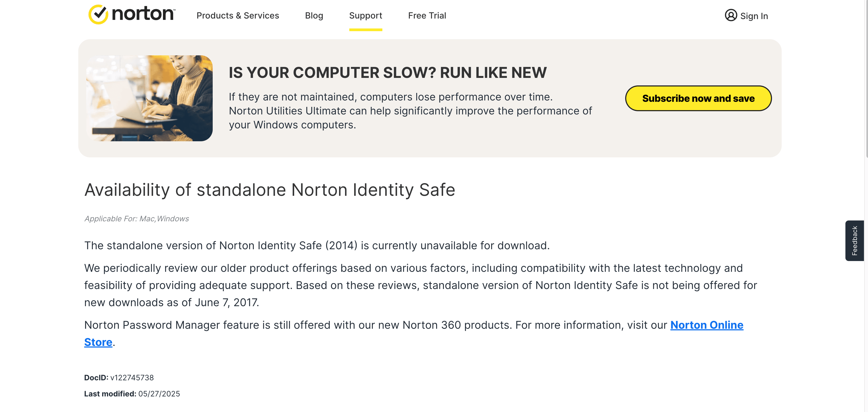Open the Norton Online Store link

point(706,325)
